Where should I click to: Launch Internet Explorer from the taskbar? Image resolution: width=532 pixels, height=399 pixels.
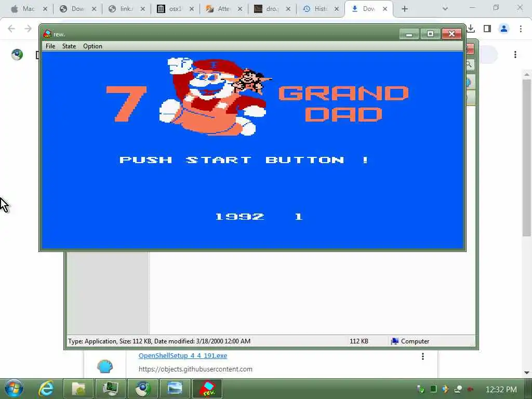(46, 389)
